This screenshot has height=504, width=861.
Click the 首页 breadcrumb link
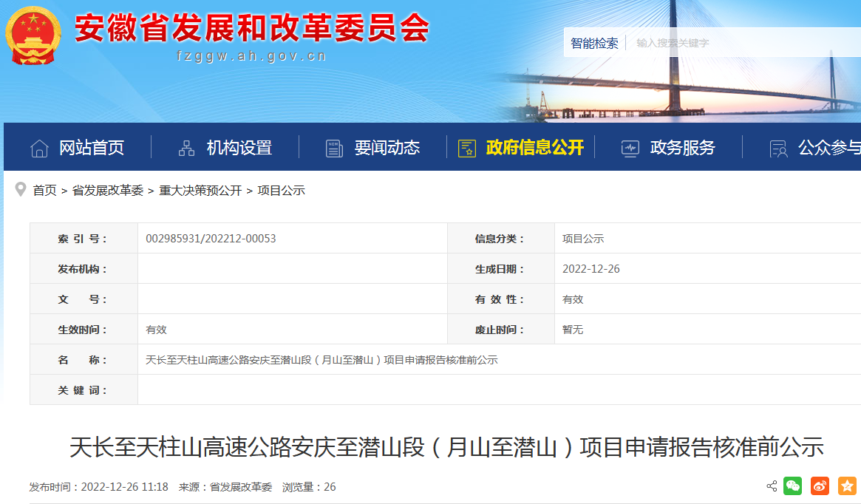pos(44,191)
